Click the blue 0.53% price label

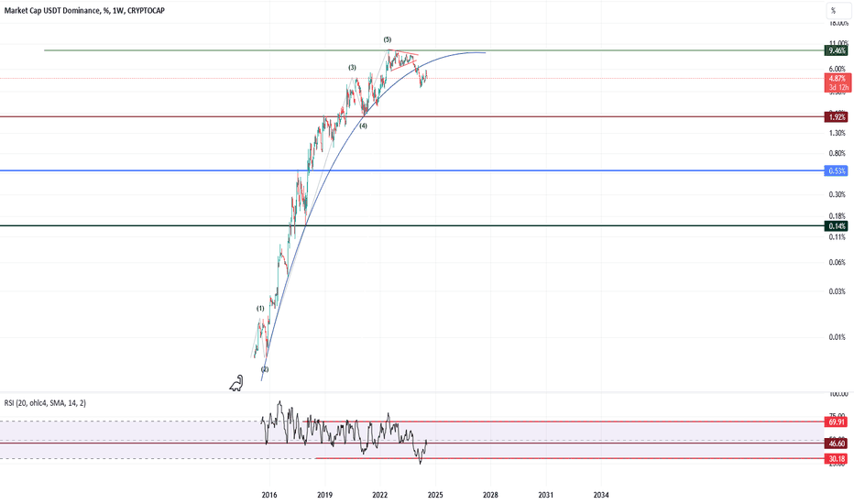pyautogui.click(x=838, y=171)
